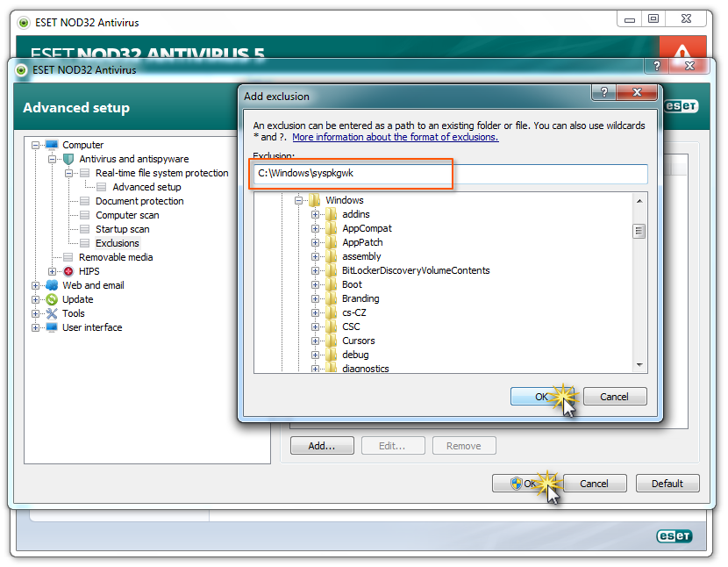Collapse the Computer tree node
This screenshot has width=728, height=567.
click(35, 145)
